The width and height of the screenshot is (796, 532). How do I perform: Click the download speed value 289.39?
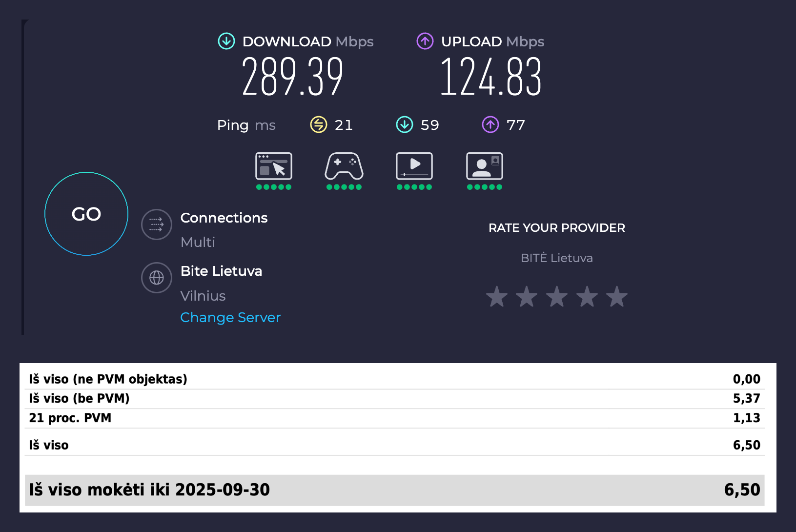tap(292, 76)
